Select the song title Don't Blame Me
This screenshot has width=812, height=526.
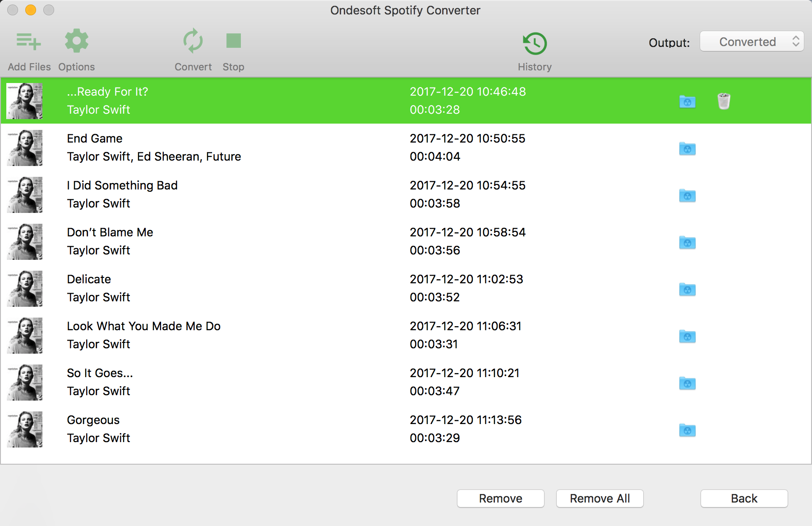110,232
